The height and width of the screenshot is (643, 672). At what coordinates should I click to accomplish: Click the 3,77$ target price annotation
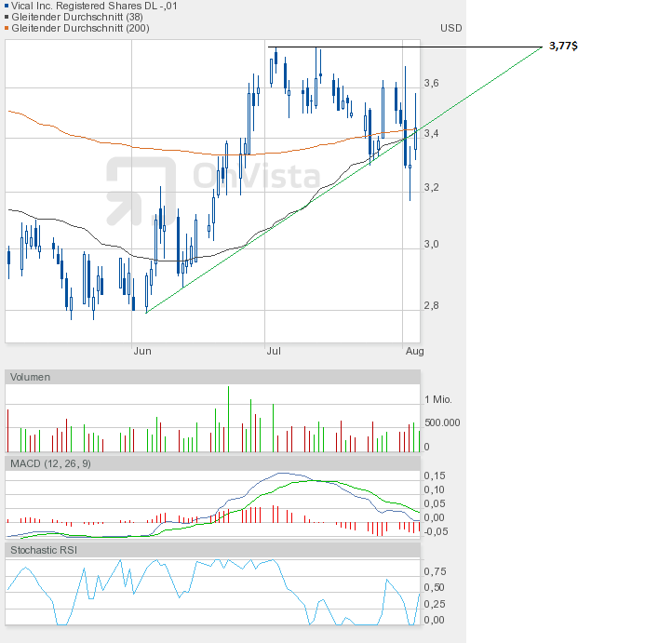[x=563, y=46]
